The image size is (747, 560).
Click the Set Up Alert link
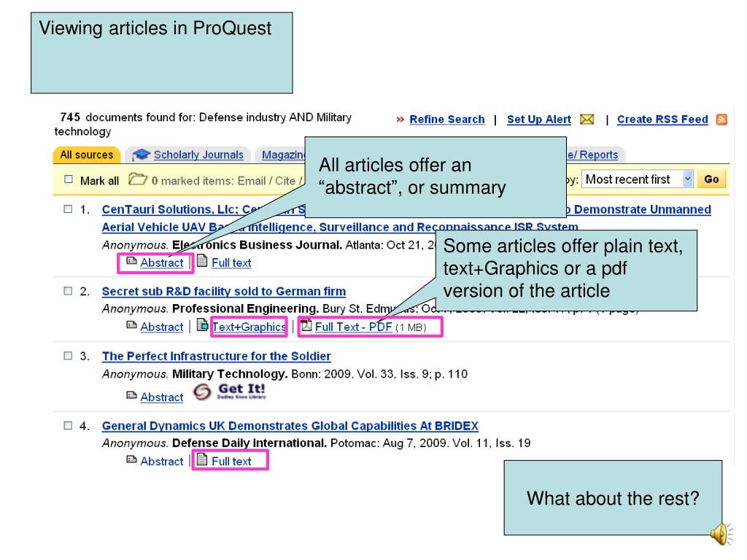[x=539, y=120]
